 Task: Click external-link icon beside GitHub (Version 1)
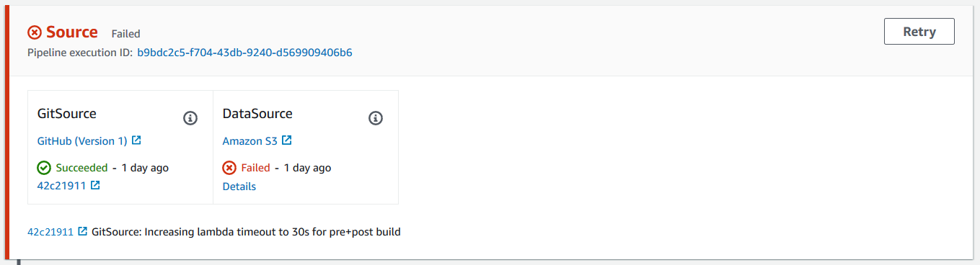[x=136, y=140]
